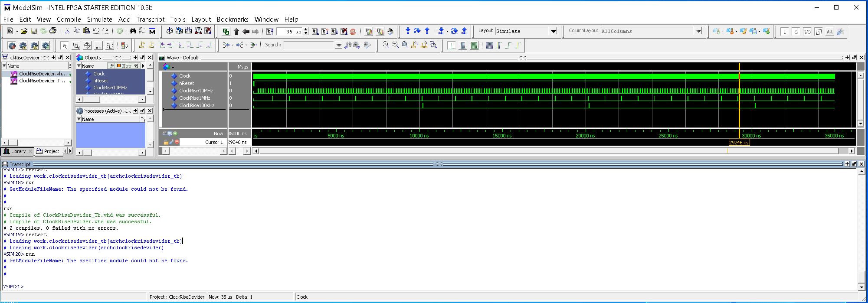Screen dimensions: 868x303
Task: Click the Restart simulation icon
Action: pyautogui.click(x=270, y=31)
